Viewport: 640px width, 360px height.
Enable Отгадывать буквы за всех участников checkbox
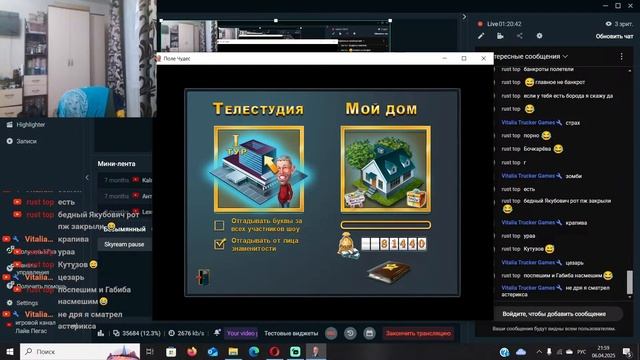pos(219,225)
